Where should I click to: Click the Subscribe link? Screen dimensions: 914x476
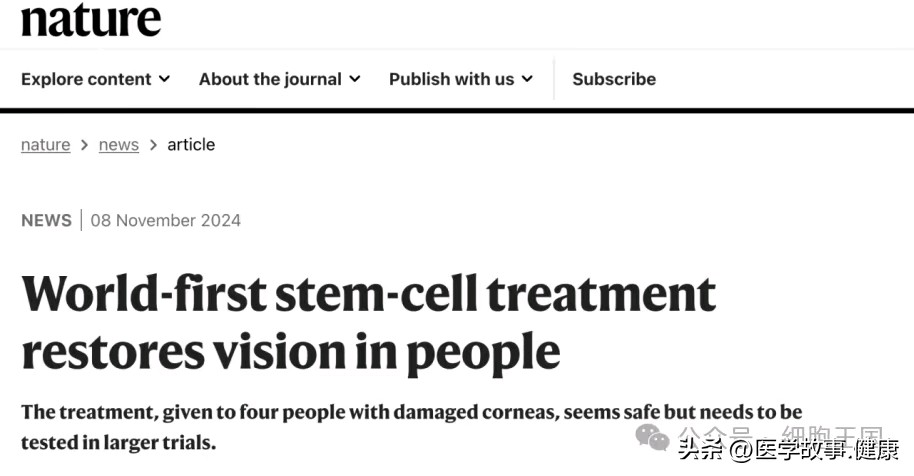tap(614, 79)
